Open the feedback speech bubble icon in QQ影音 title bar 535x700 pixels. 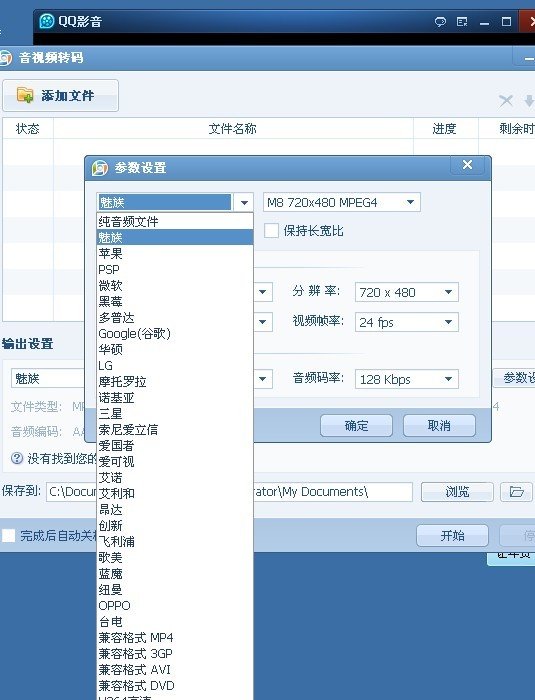pos(440,21)
